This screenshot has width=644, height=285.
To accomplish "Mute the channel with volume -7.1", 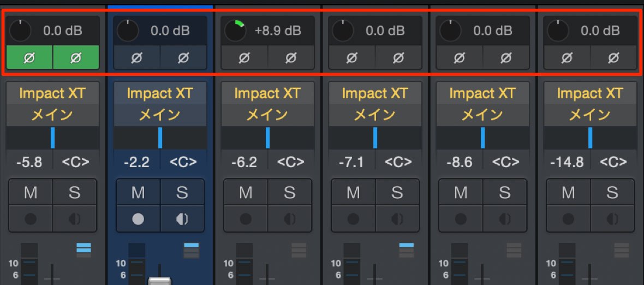I will pyautogui.click(x=354, y=192).
